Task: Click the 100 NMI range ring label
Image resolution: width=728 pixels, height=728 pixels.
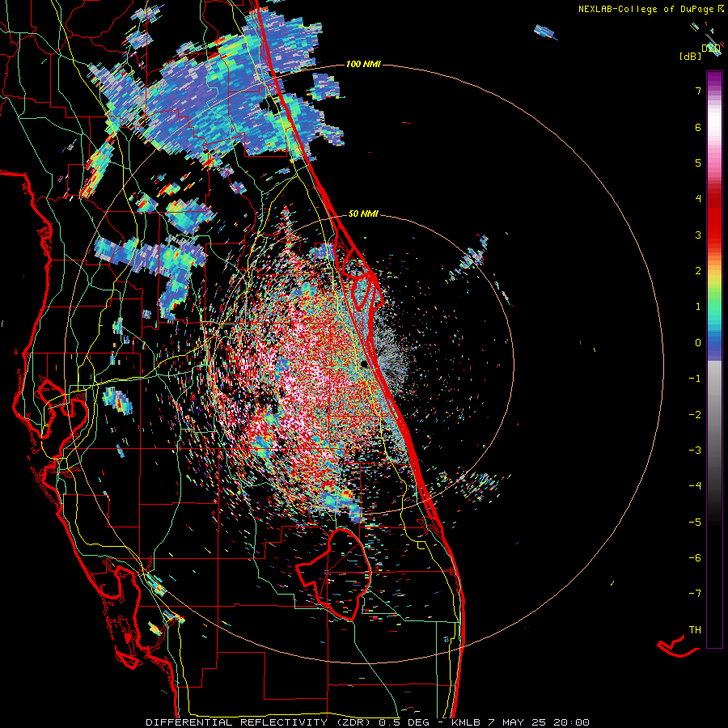Action: pyautogui.click(x=363, y=64)
